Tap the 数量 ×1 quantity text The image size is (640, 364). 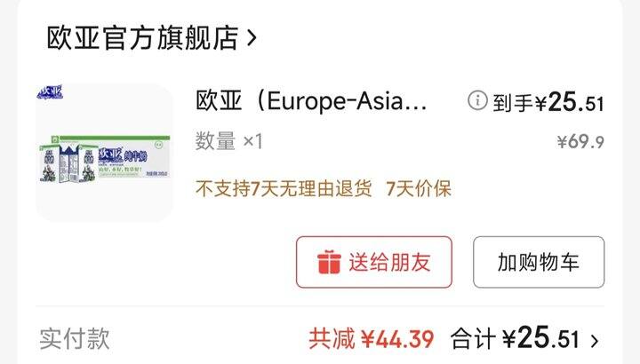tap(228, 141)
